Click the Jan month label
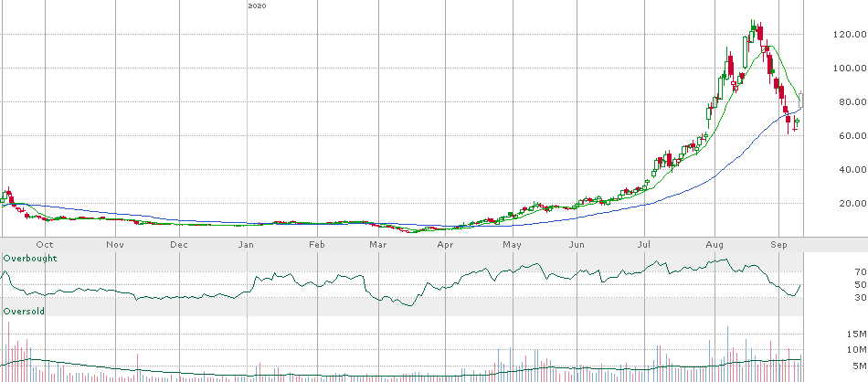The height and width of the screenshot is (382, 868). tap(247, 244)
